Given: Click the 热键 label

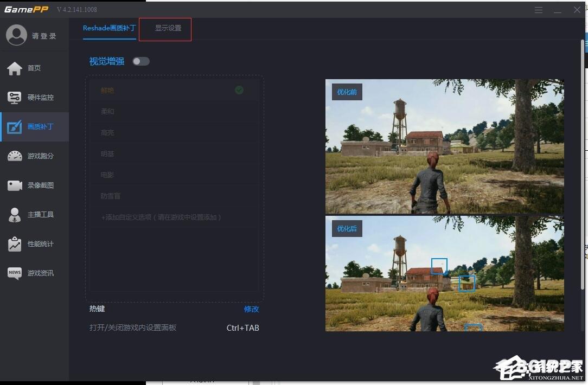Looking at the screenshot, I should [97, 309].
